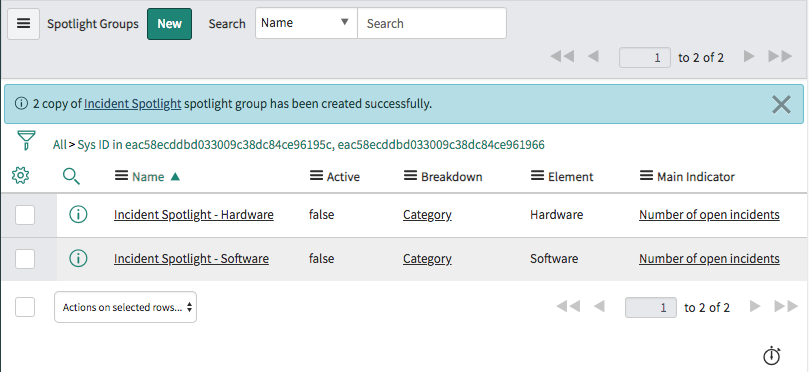Open Main Indicator column options menu
Image resolution: width=809 pixels, height=372 pixels.
pos(646,176)
